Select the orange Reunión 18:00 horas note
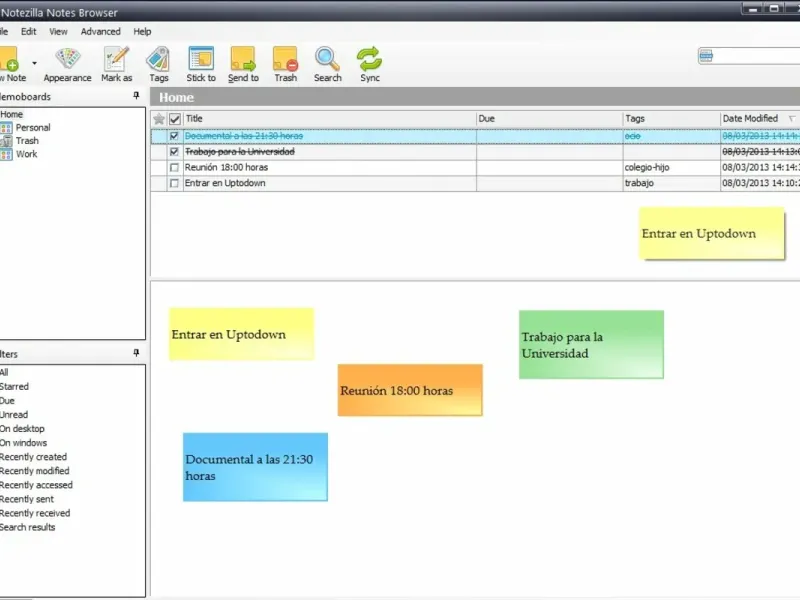Screen dimensions: 800x600 (410, 390)
